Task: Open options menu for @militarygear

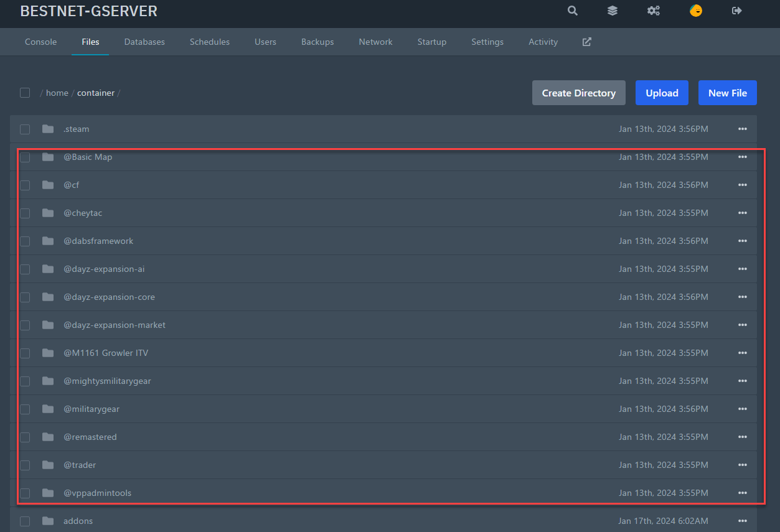Action: 742,409
